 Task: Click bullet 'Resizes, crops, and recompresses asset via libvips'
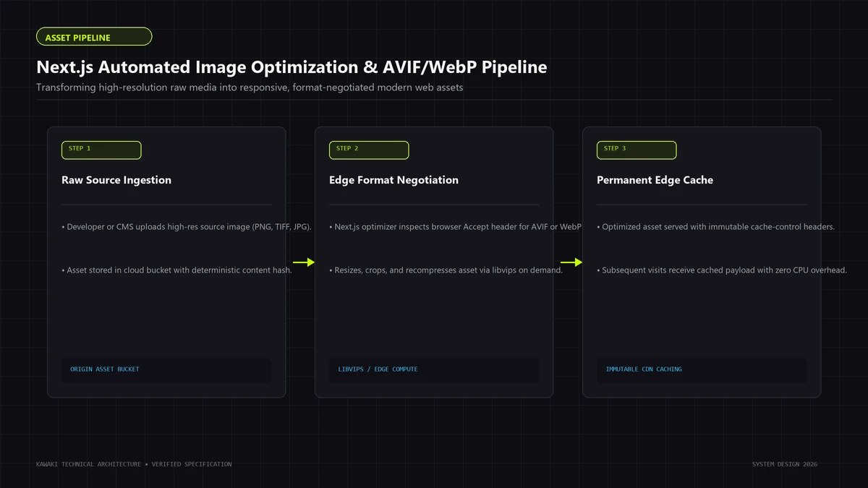446,270
